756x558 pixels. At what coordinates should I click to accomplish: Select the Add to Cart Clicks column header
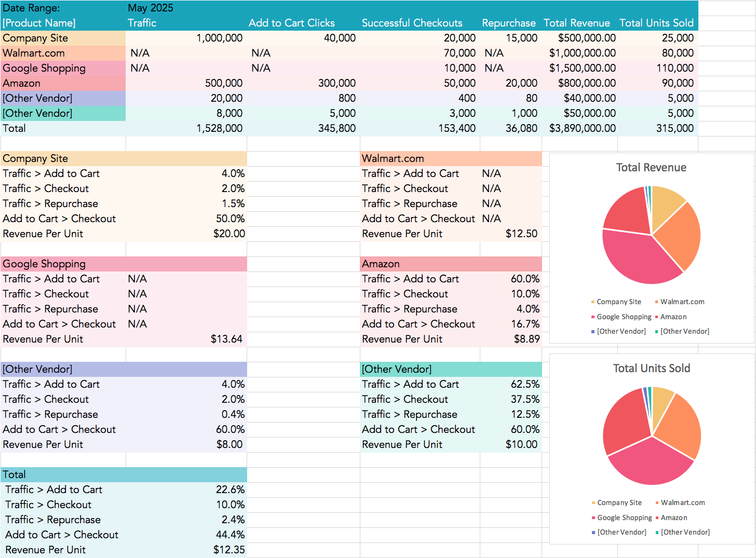click(x=291, y=23)
